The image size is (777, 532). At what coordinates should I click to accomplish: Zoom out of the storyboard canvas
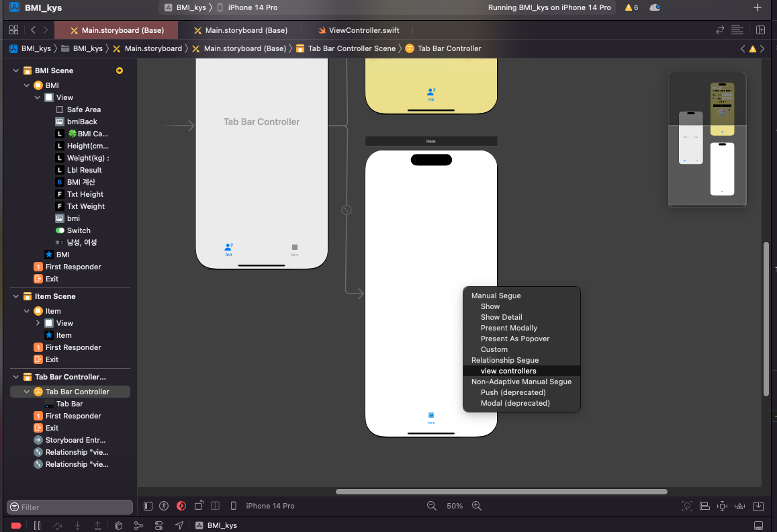(432, 506)
